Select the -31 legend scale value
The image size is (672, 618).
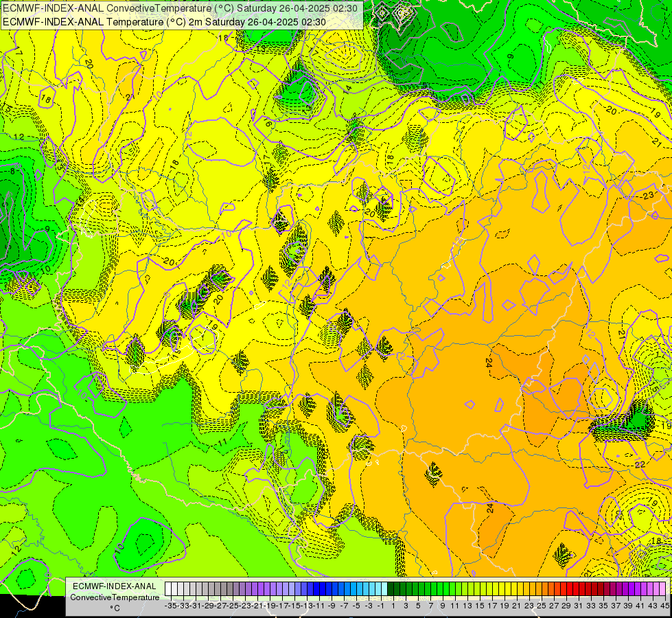[196, 606]
